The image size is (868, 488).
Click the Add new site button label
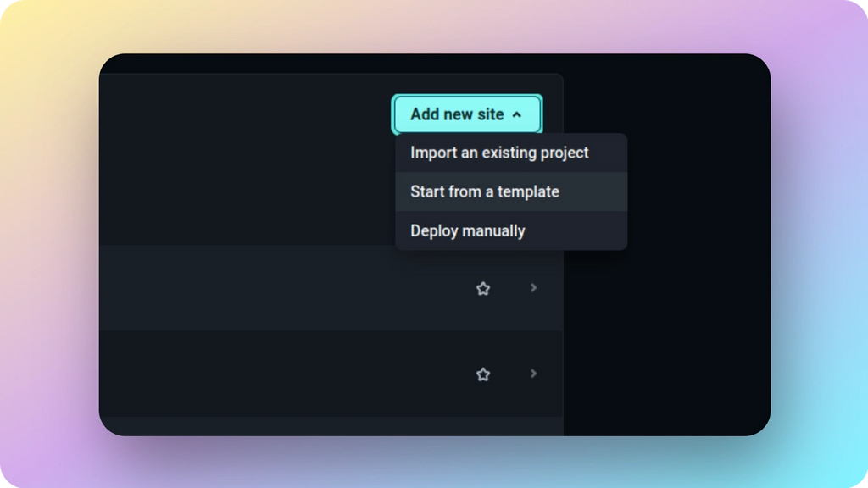pos(457,114)
